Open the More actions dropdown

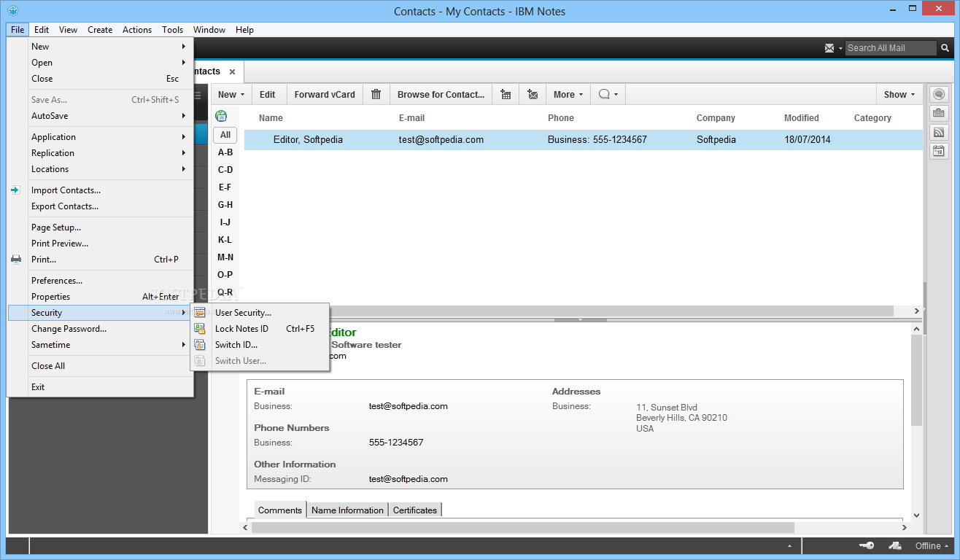pyautogui.click(x=568, y=94)
